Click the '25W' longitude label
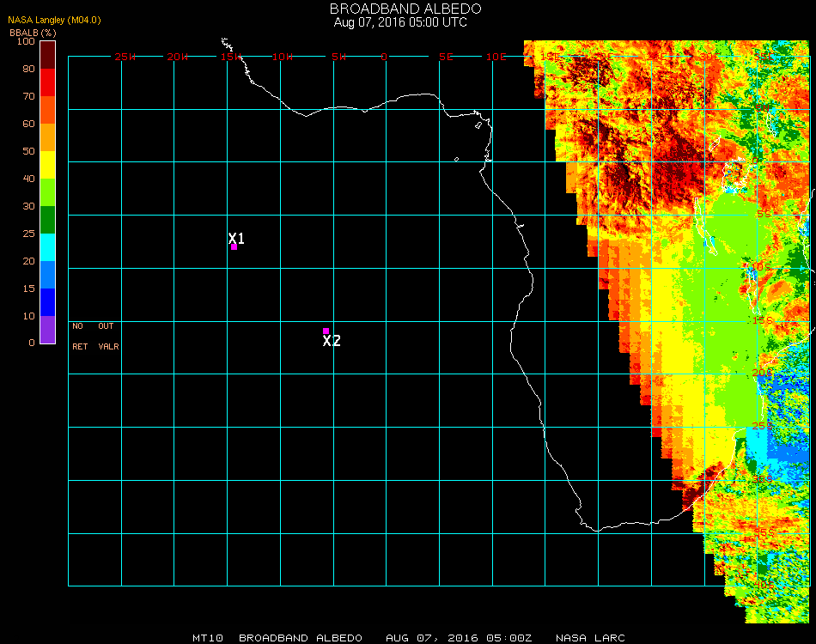Image resolution: width=816 pixels, height=644 pixels. coord(125,57)
